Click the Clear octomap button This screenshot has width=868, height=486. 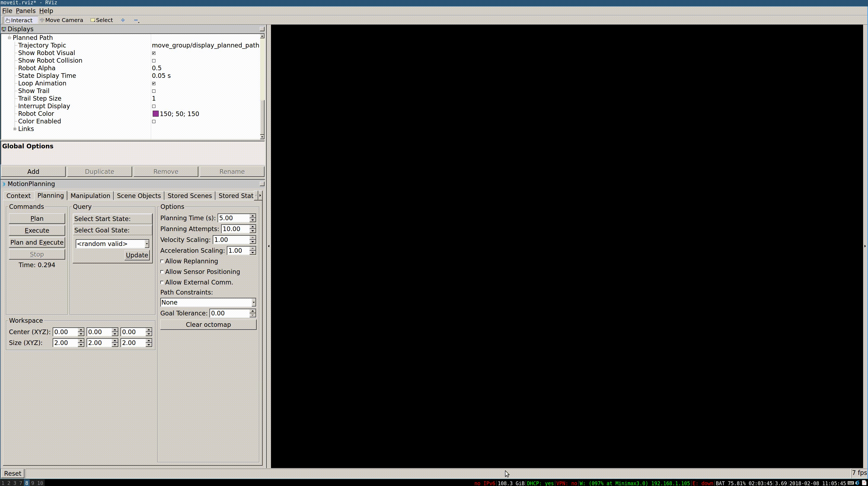(x=208, y=325)
